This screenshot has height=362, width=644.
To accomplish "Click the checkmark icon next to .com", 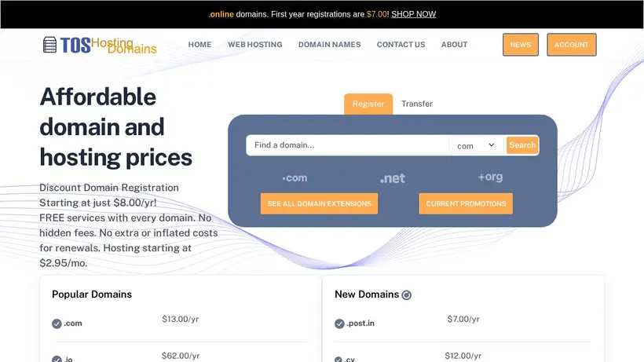I will pos(57,324).
